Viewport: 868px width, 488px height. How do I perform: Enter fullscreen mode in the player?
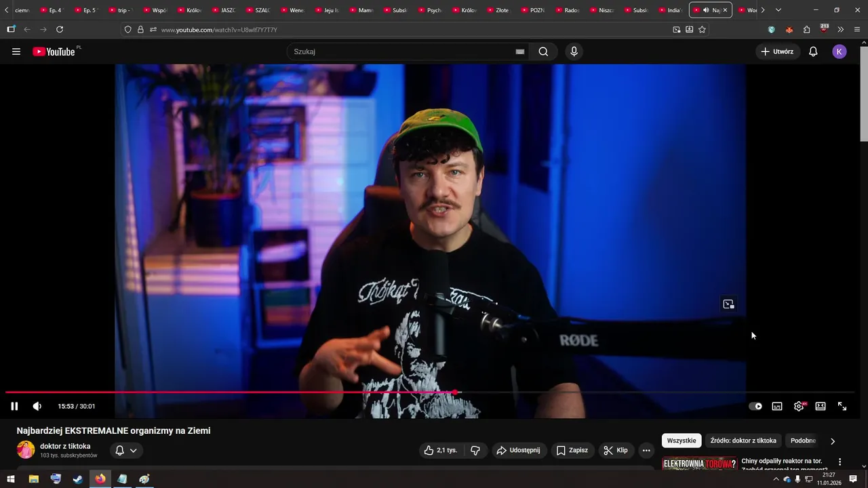[x=842, y=406]
